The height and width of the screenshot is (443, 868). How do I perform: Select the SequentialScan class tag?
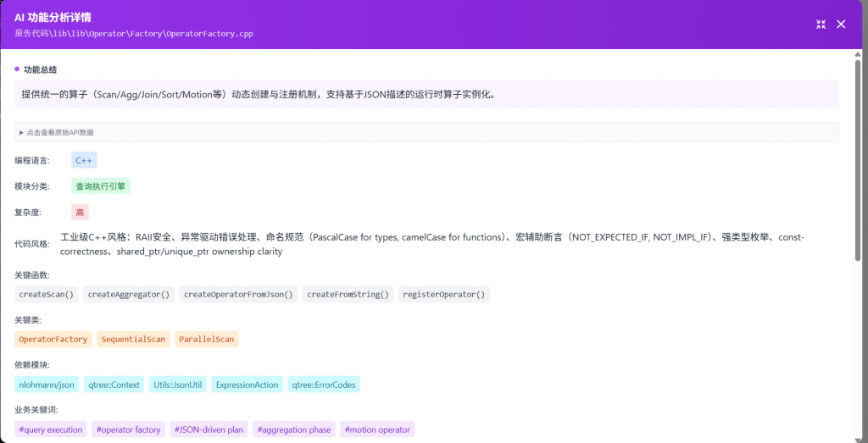[133, 340]
